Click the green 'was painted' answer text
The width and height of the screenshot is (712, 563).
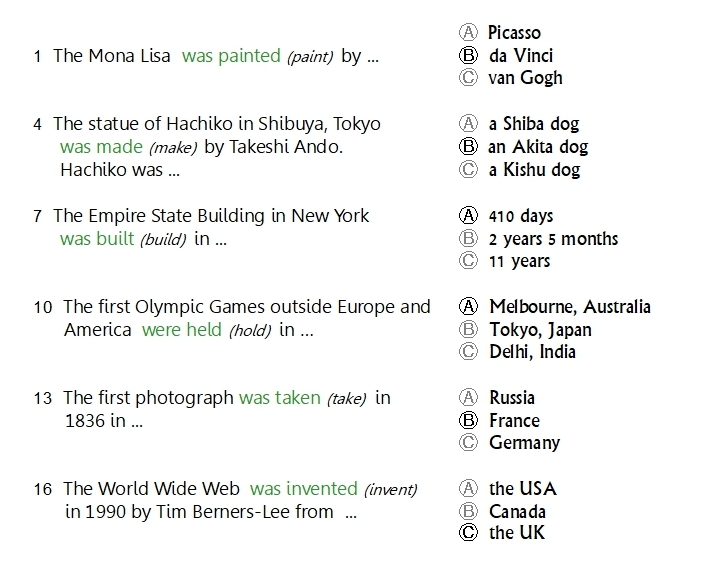tap(231, 56)
